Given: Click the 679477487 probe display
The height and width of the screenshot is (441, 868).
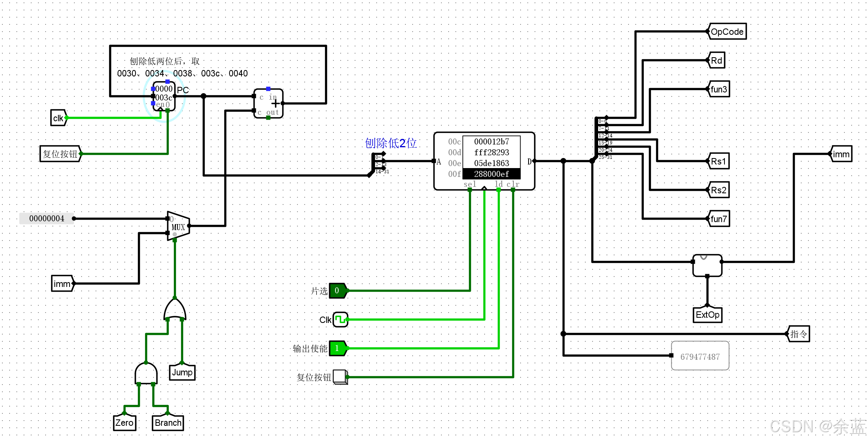Looking at the screenshot, I should [x=700, y=356].
